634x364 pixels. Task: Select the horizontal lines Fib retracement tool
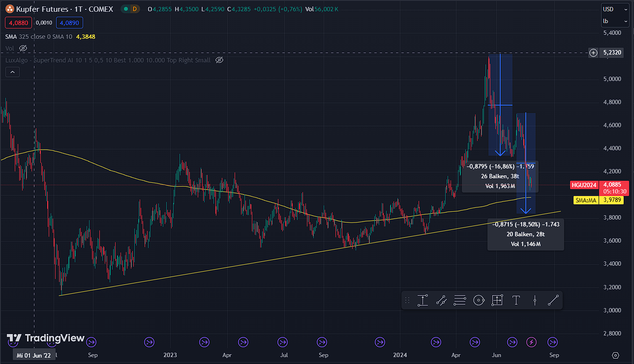(460, 300)
